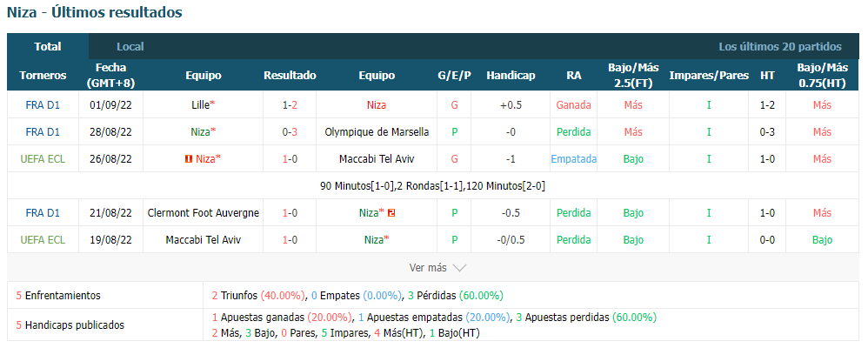The height and width of the screenshot is (348, 868).
Task: Open the Olympique de Marsella team link
Action: 377,132
